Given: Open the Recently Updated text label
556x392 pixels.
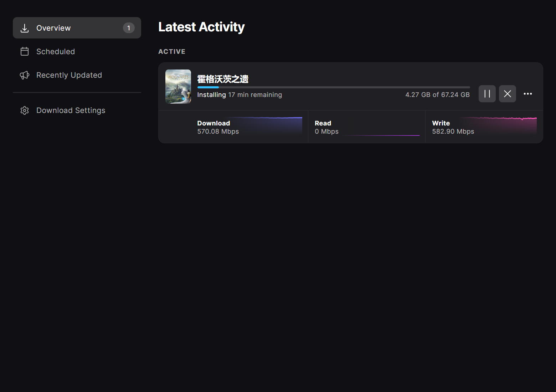Looking at the screenshot, I should coord(69,75).
